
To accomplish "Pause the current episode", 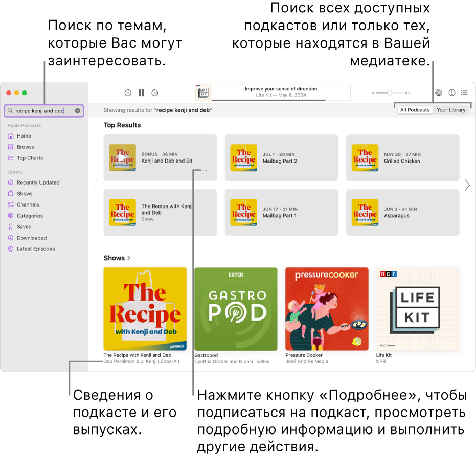I will pos(141,93).
